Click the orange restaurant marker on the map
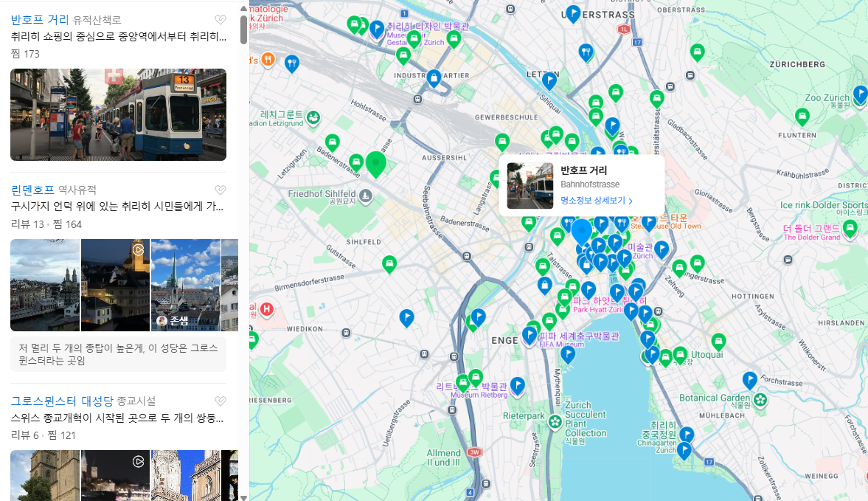868x501 pixels. click(x=268, y=59)
